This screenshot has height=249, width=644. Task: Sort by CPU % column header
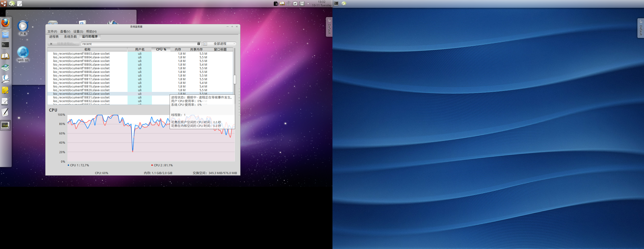tap(161, 49)
